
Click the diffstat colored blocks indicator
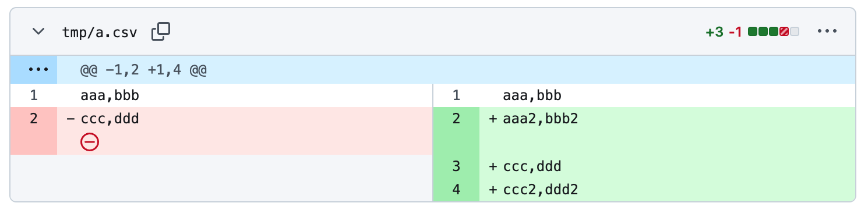click(774, 32)
